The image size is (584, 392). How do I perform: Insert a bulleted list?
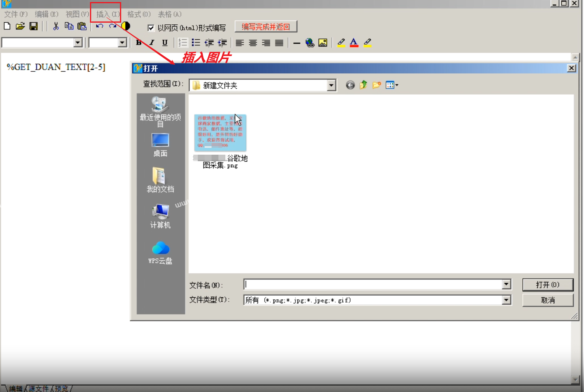click(x=196, y=43)
